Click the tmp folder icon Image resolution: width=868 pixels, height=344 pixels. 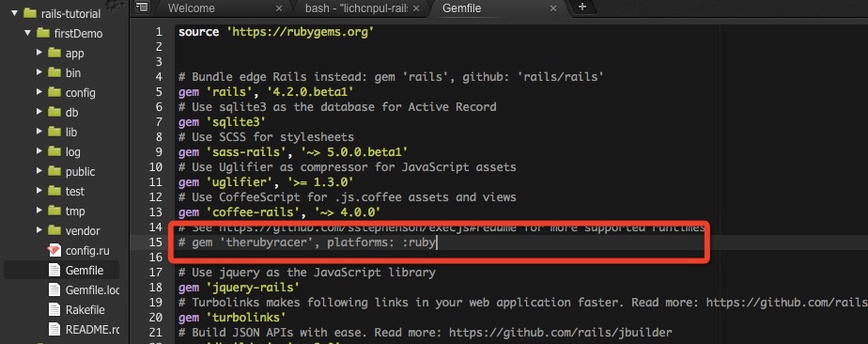[54, 211]
